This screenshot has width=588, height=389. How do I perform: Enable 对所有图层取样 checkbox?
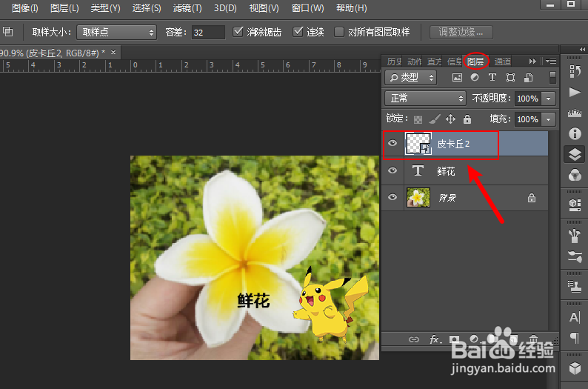[339, 32]
